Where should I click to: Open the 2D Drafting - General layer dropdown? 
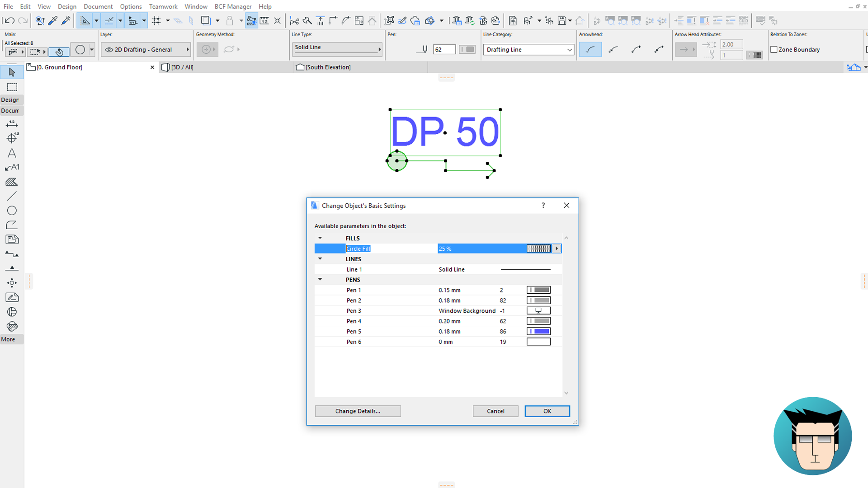coord(146,50)
